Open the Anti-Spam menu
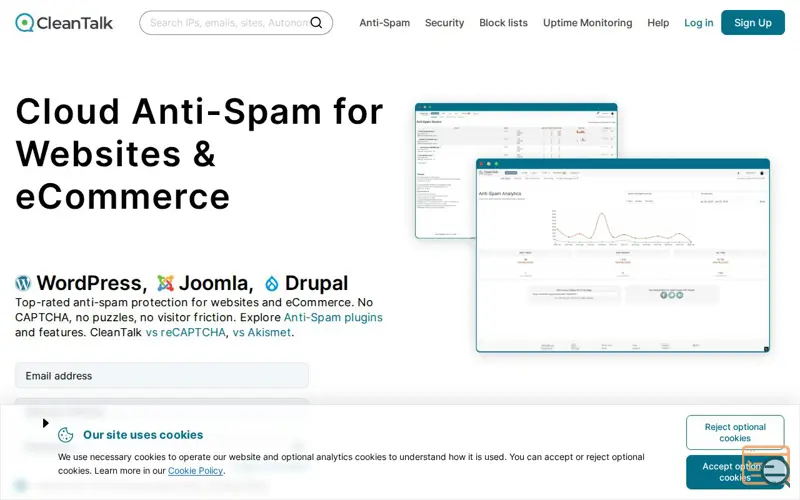The image size is (800, 500). tap(384, 22)
